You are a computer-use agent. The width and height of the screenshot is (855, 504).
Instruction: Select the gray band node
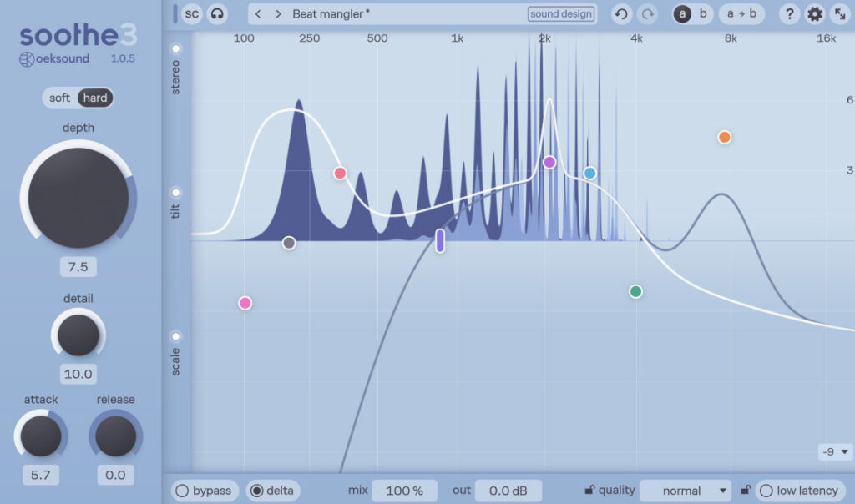(x=289, y=243)
